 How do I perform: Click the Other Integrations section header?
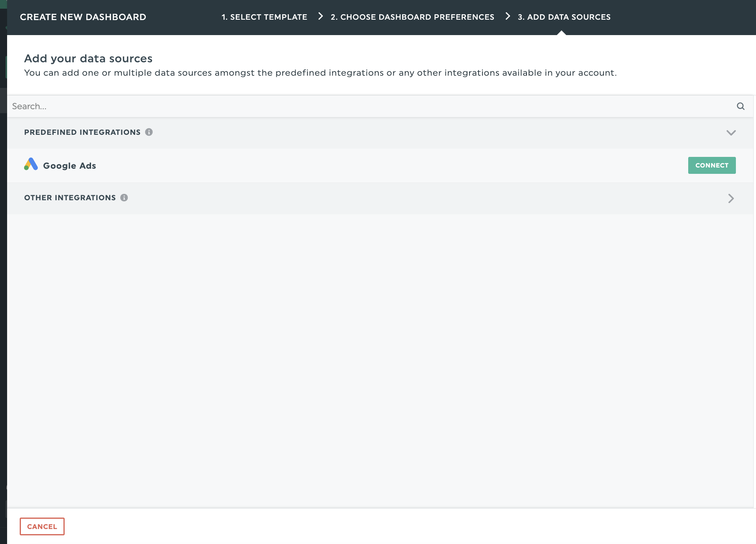point(70,197)
